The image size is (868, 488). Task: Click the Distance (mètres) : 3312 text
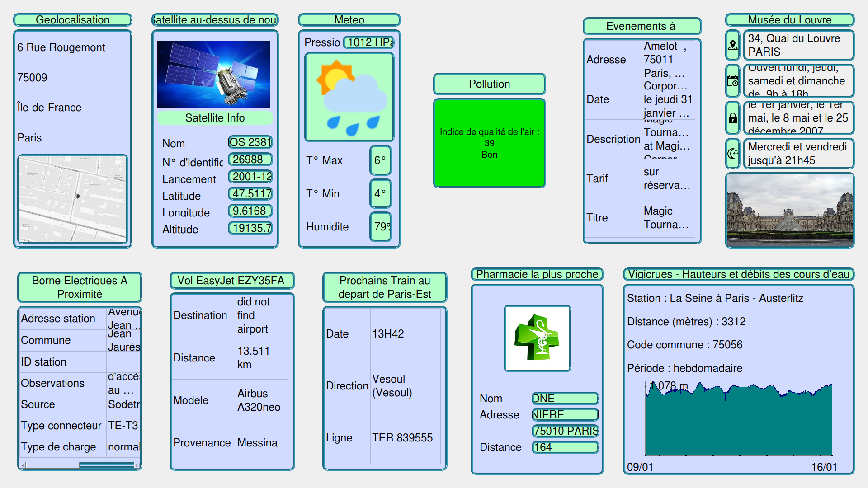tap(686, 322)
